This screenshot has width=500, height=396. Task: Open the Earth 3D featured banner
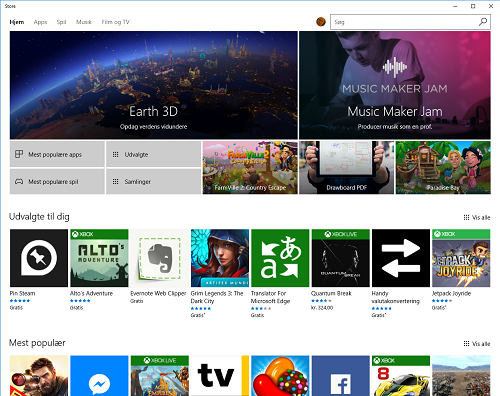click(x=154, y=85)
